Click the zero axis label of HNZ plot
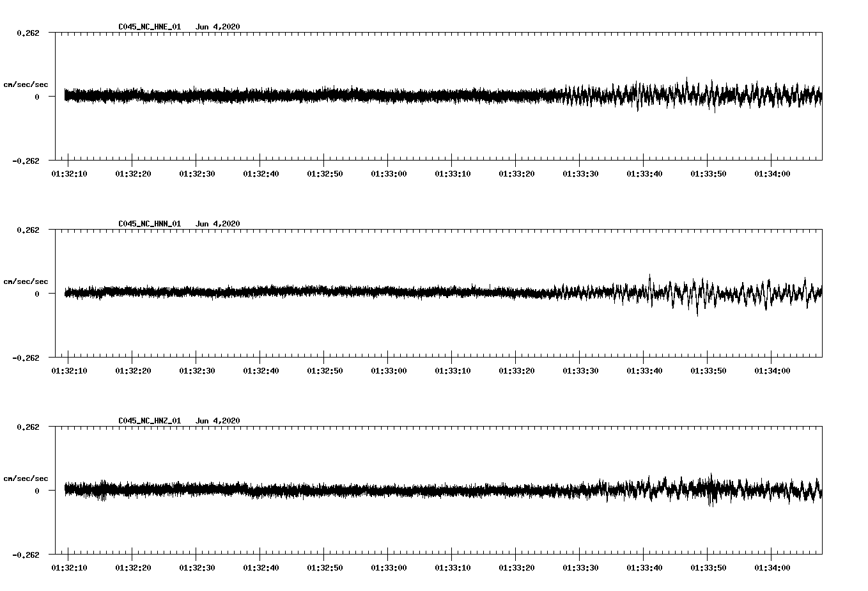The height and width of the screenshot is (591, 868). click(36, 491)
